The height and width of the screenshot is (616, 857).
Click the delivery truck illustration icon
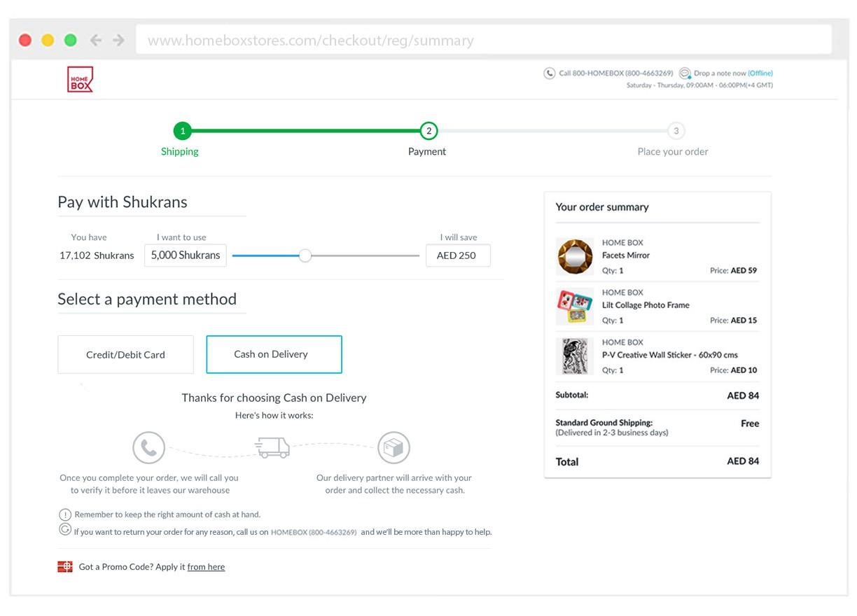tap(272, 447)
